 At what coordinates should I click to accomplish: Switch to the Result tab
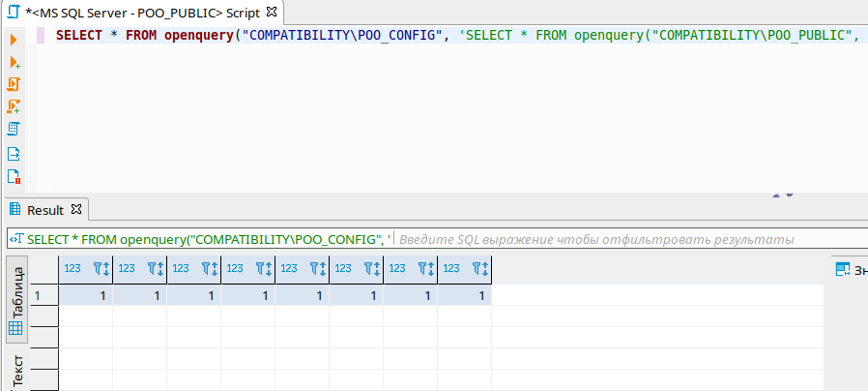pyautogui.click(x=45, y=210)
